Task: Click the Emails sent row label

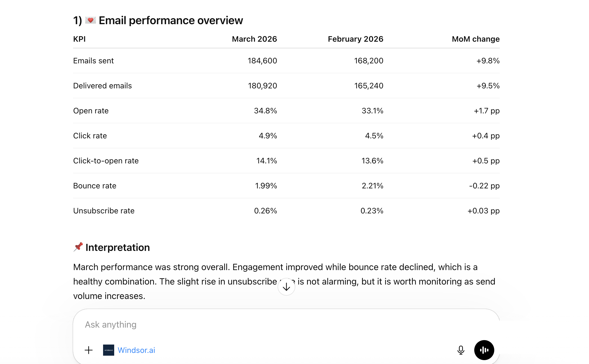Action: click(94, 61)
